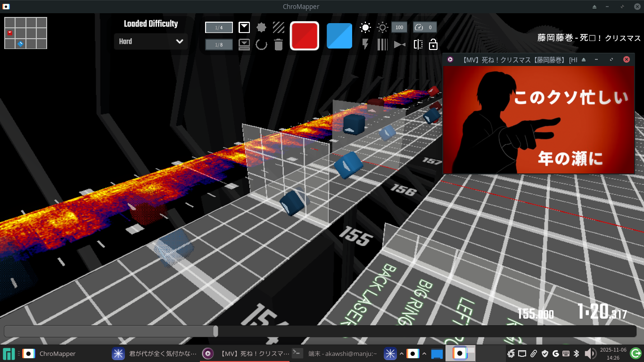This screenshot has width=644, height=362.
Task: Select the flash lightning event icon
Action: pos(365,44)
